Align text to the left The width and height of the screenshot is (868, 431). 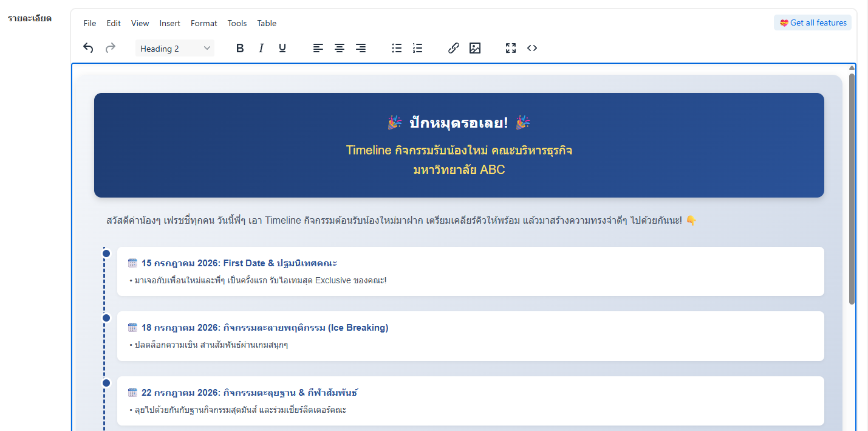pyautogui.click(x=318, y=48)
